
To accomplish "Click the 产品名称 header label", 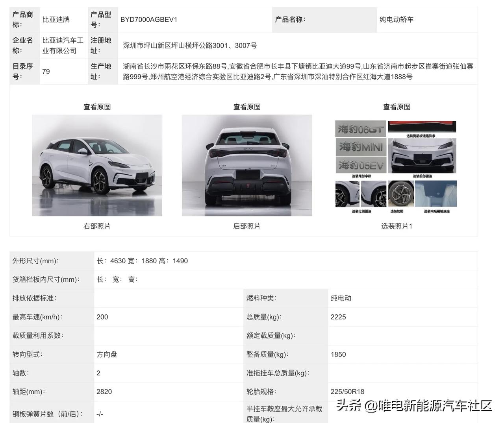I will pos(290,19).
